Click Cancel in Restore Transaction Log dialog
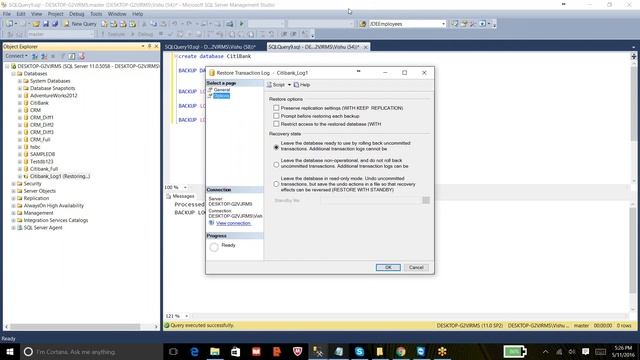Screen dimensions: 640x360 (416, 267)
